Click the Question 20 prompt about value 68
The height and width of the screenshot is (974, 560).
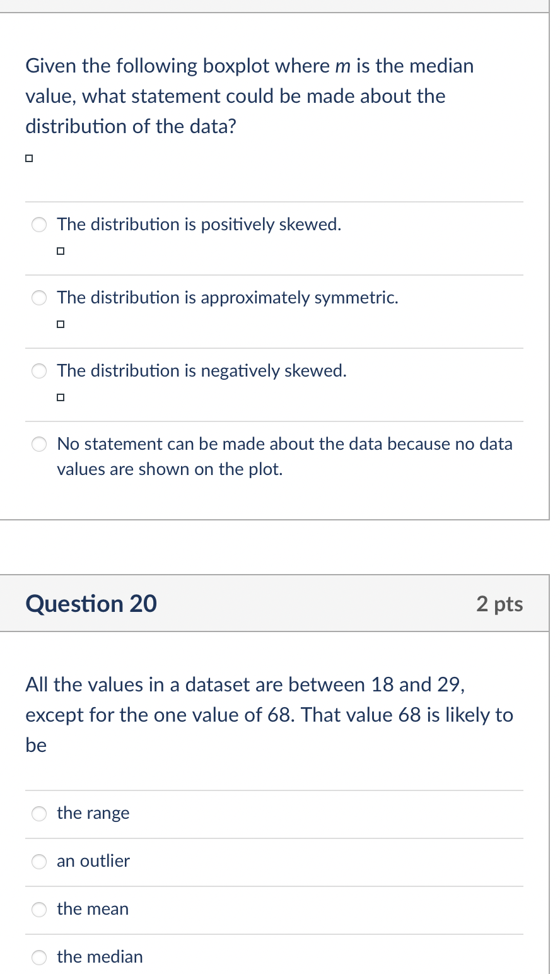[269, 714]
